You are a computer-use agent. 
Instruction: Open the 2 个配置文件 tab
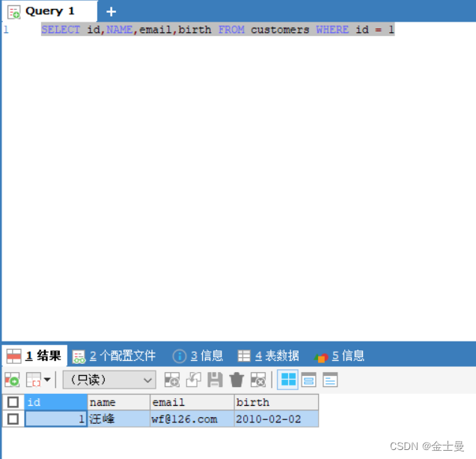(114, 356)
